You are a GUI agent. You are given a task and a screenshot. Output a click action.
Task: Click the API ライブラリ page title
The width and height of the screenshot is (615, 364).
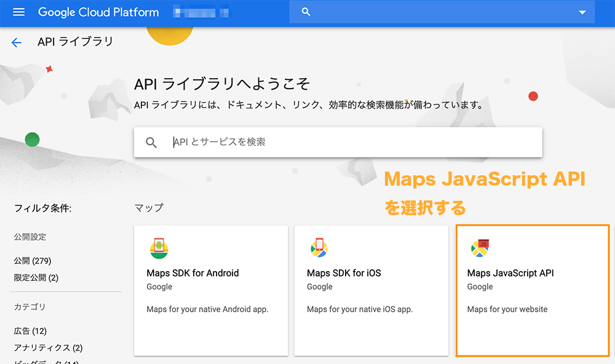pos(75,42)
